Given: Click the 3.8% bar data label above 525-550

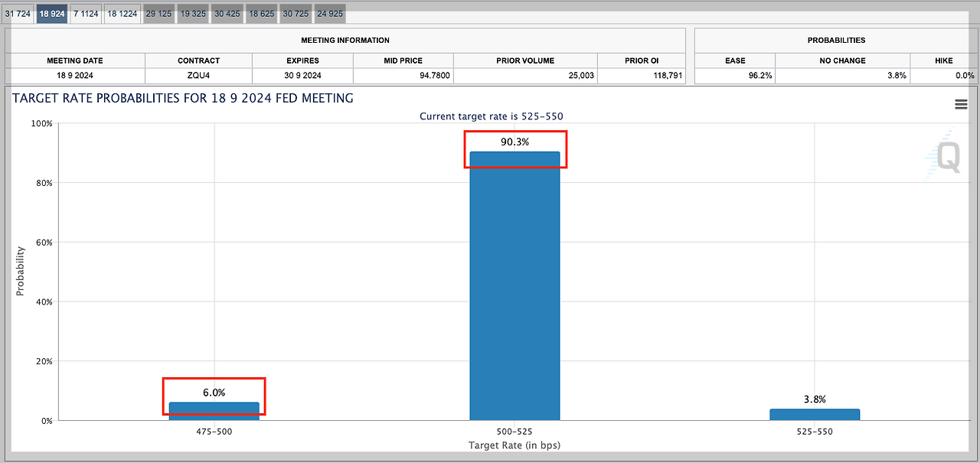Looking at the screenshot, I should pyautogui.click(x=815, y=399).
